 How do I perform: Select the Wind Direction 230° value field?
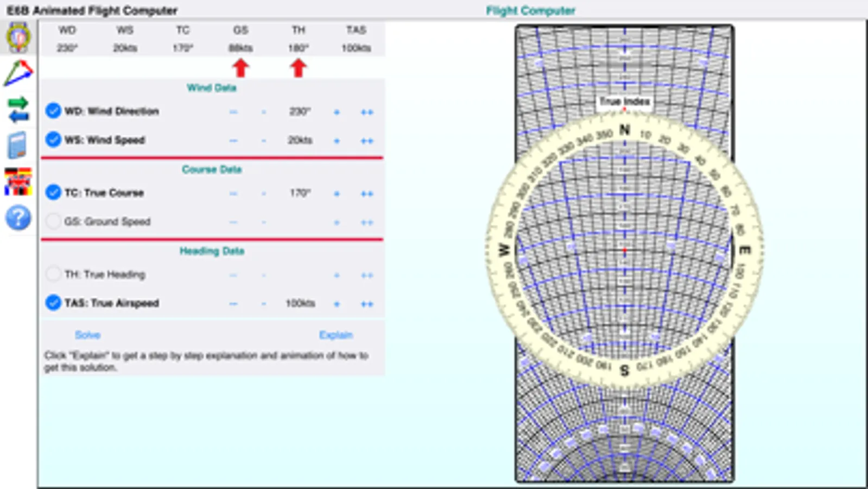(x=300, y=111)
